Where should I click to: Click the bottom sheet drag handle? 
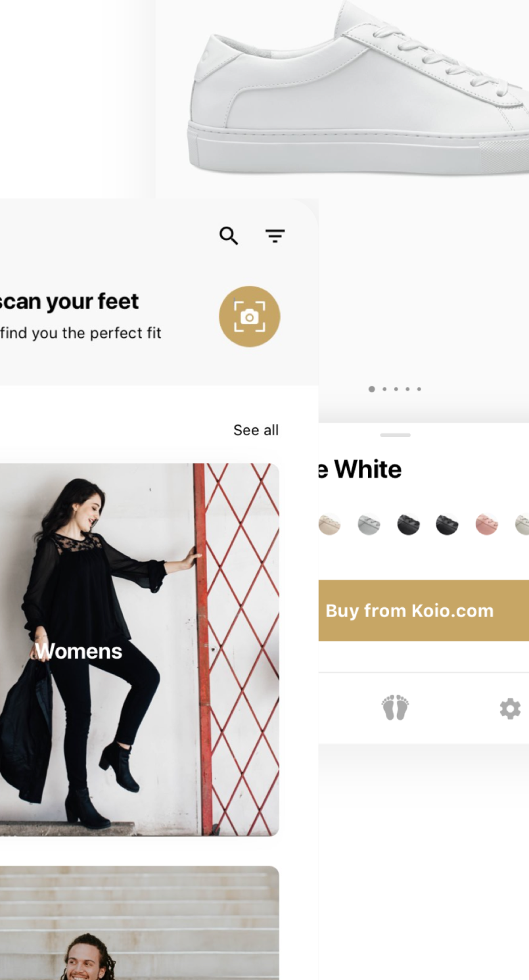pos(396,435)
